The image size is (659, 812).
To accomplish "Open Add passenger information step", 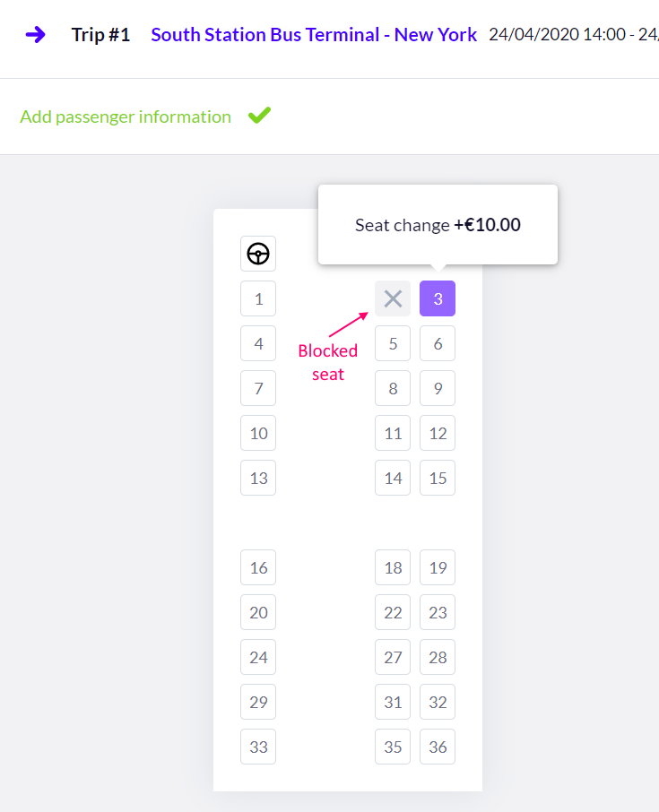I will point(126,117).
